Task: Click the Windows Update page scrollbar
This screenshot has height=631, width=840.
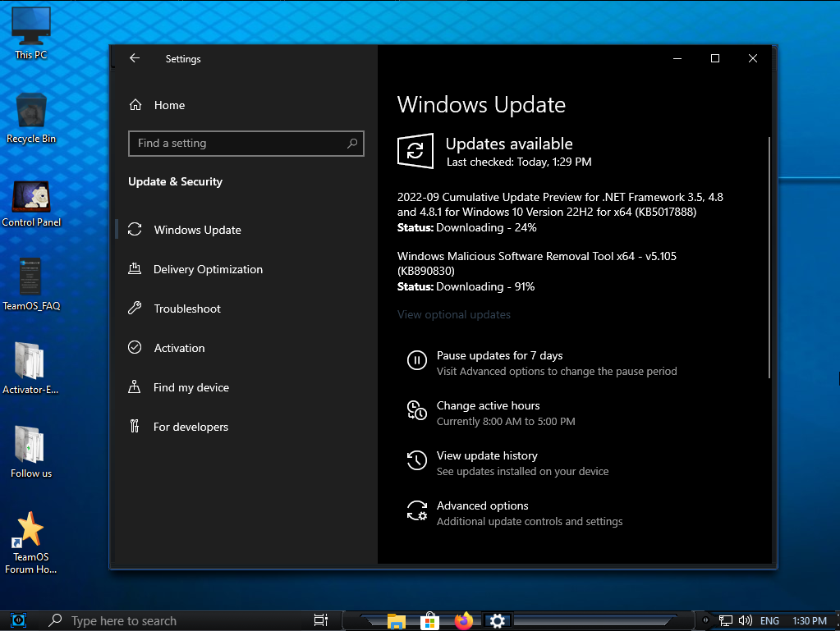Action: tap(769, 256)
